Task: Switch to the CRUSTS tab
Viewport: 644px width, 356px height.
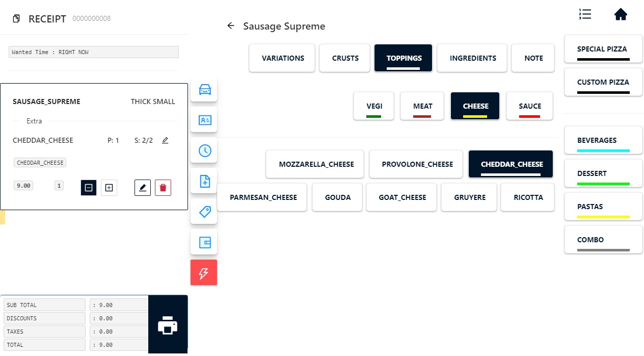Action: pyautogui.click(x=345, y=58)
